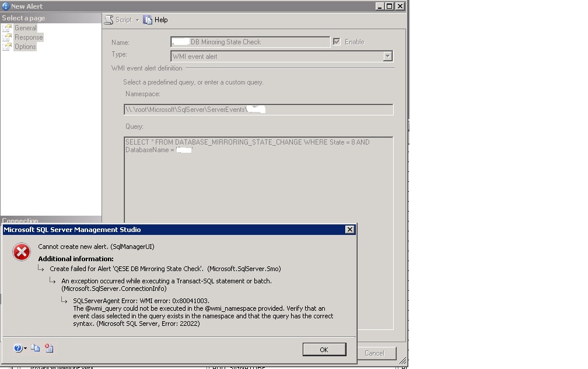The width and height of the screenshot is (588, 369).
Task: Click the Help toolbar icon
Action: pyautogui.click(x=148, y=20)
